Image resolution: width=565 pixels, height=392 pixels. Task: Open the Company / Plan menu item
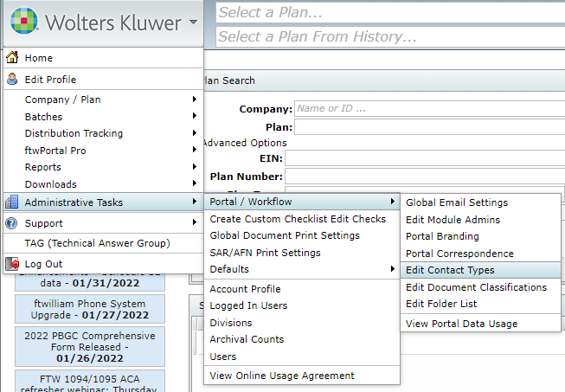104,100
